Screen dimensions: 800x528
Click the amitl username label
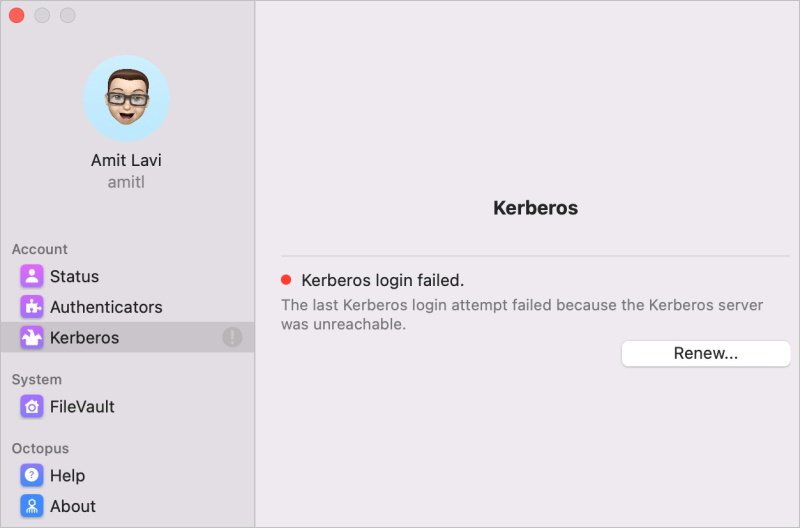[127, 182]
